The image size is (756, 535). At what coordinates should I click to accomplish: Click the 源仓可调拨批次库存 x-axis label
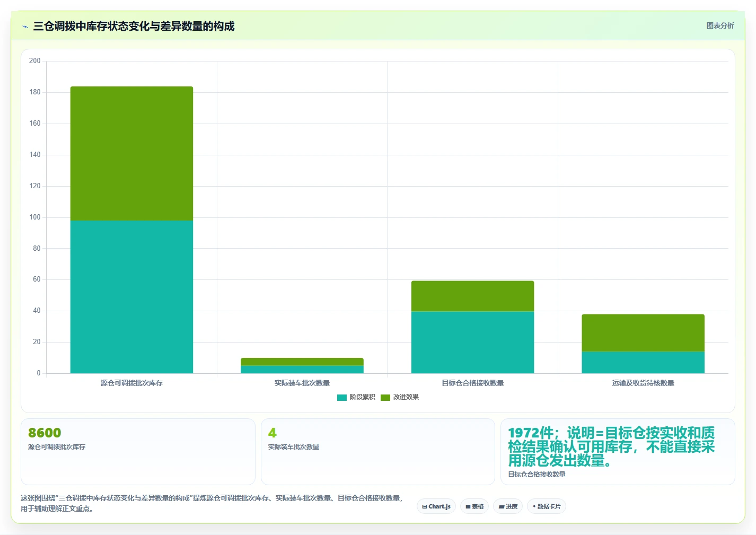(131, 383)
